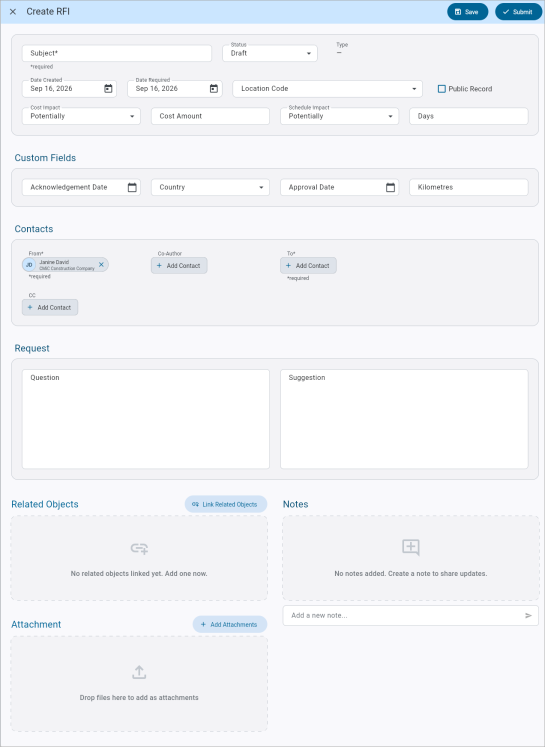
Task: Open the Status dropdown showing Draft
Action: pos(270,53)
